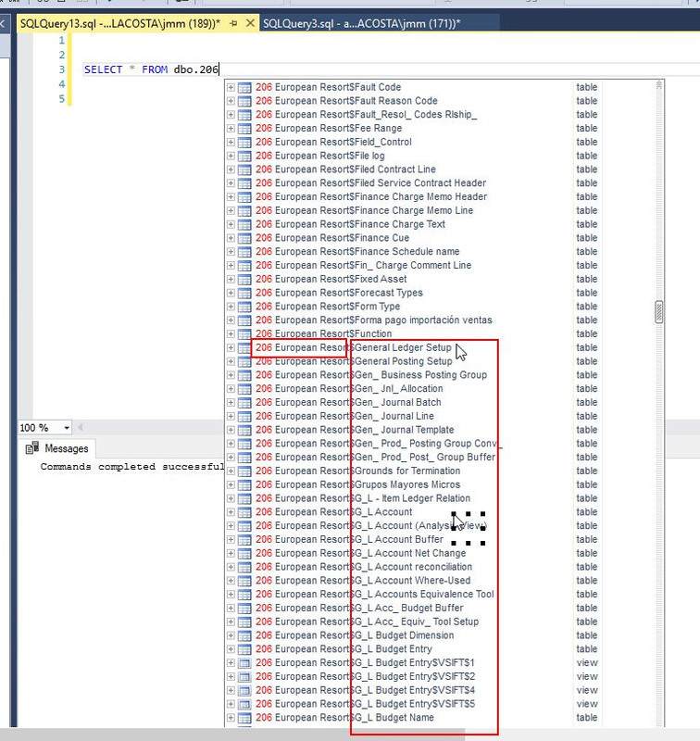Viewport: 700px width, 741px height.
Task: Pin the SQLQuery13.sql tab
Action: [x=233, y=23]
